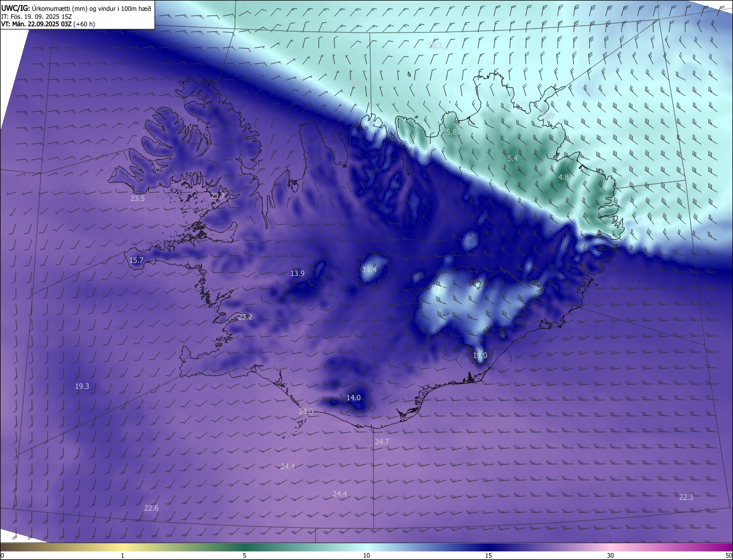Click the 24.7 value label on the map
Viewport: 733px width, 560px height.
tap(381, 441)
